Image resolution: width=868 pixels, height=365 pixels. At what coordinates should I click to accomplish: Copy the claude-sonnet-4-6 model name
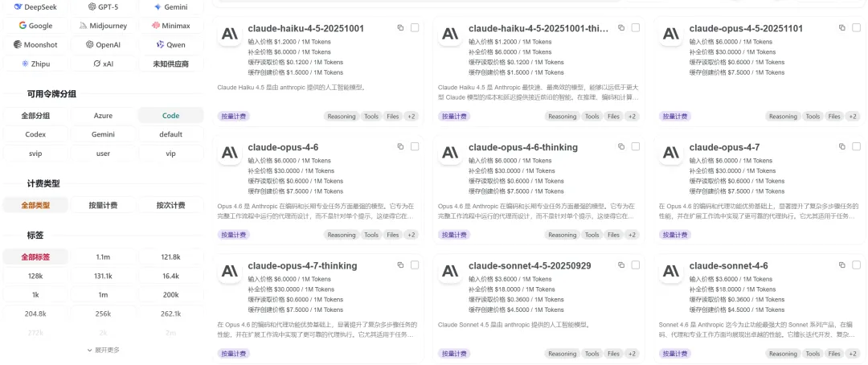point(842,265)
